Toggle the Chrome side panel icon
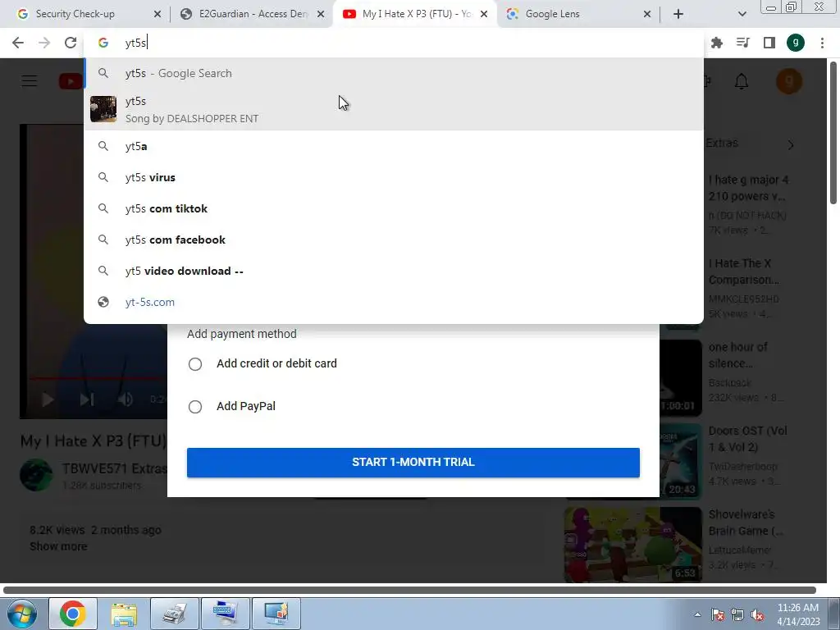This screenshot has width=840, height=630. 769,43
